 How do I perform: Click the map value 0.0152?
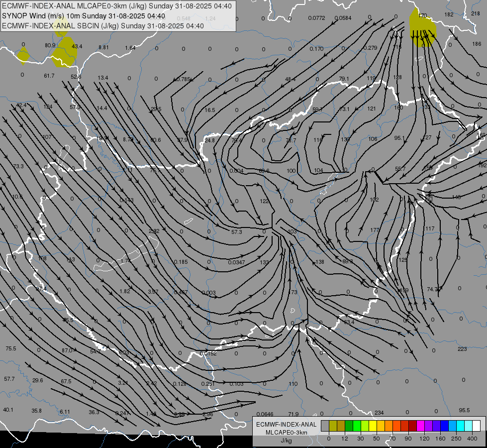(x=208, y=353)
